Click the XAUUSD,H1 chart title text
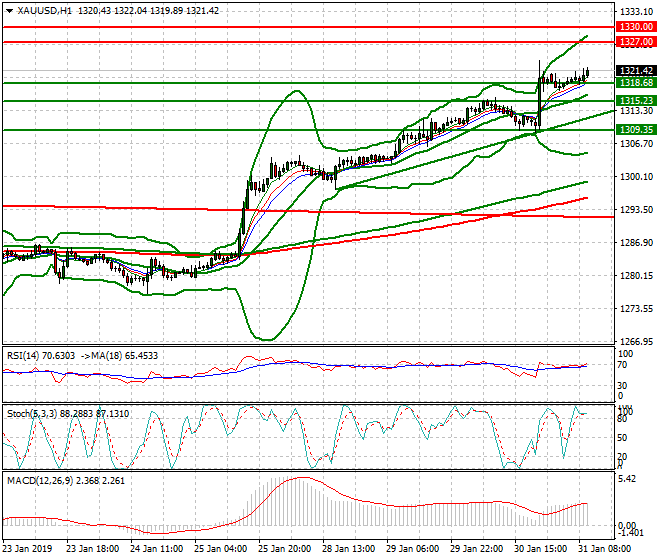The image size is (660, 560). coord(45,11)
